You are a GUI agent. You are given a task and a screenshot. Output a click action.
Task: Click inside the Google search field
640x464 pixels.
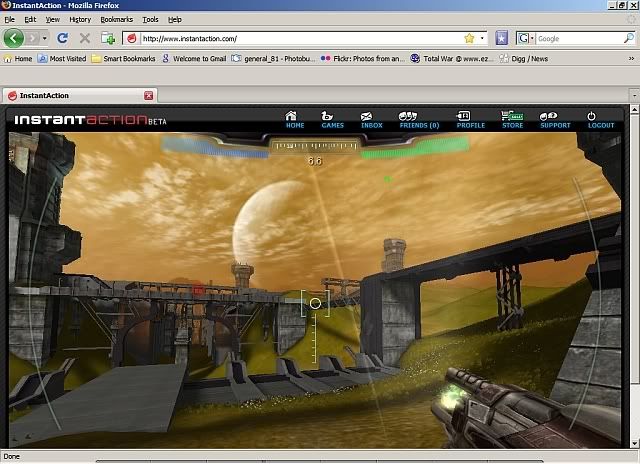click(x=580, y=38)
